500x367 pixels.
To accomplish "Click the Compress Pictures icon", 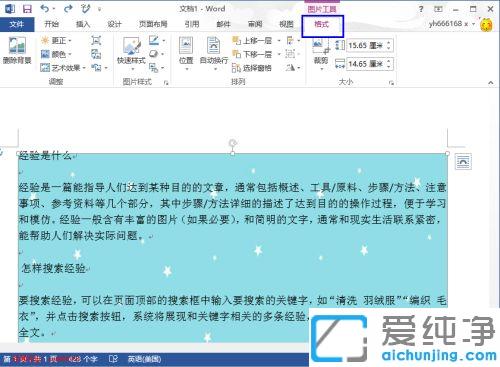I will pos(96,41).
